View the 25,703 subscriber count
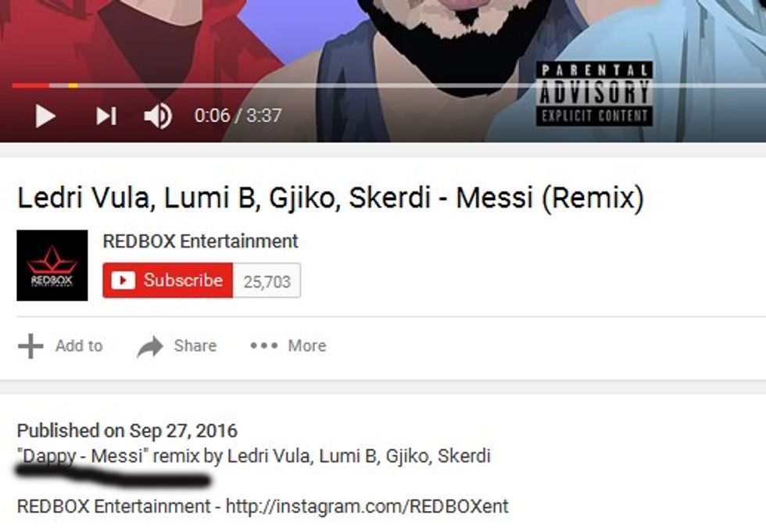The image size is (766, 532). point(267,281)
